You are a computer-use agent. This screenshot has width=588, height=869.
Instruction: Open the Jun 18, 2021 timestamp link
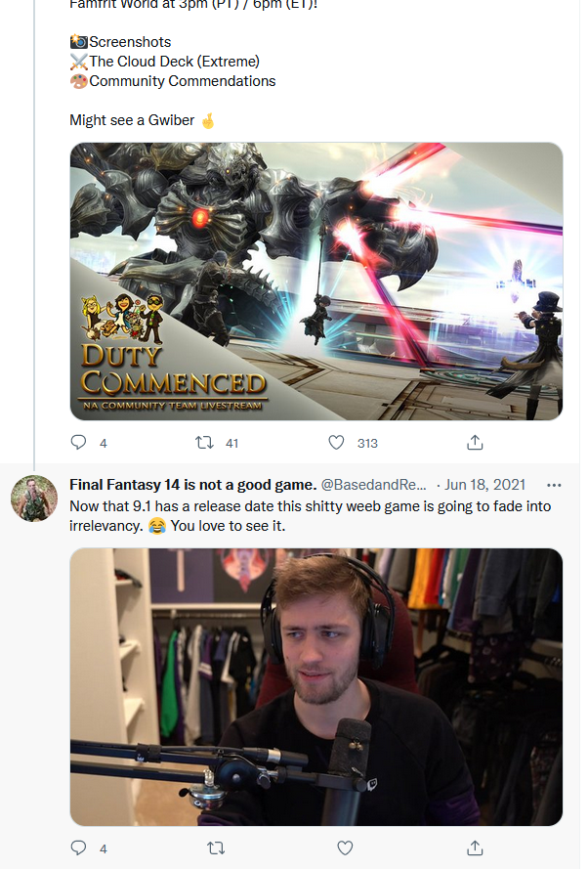tap(484, 485)
